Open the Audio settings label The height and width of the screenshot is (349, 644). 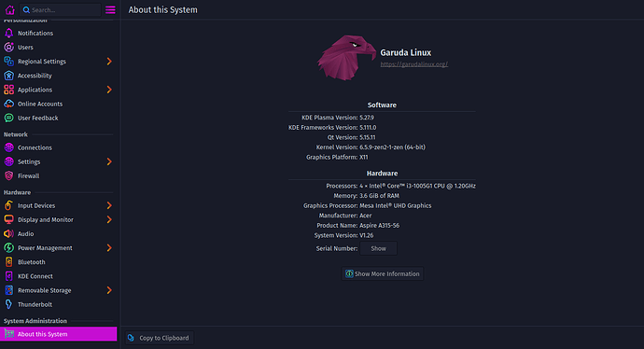25,233
